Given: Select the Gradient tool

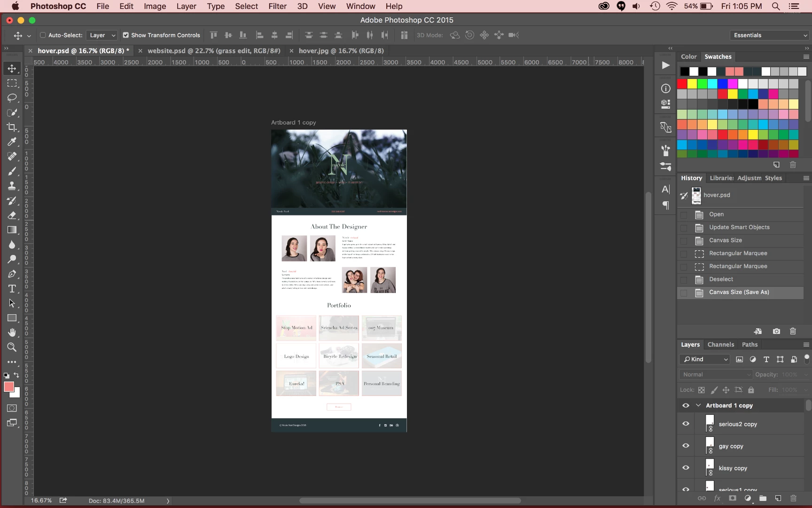Looking at the screenshot, I should pyautogui.click(x=12, y=230).
